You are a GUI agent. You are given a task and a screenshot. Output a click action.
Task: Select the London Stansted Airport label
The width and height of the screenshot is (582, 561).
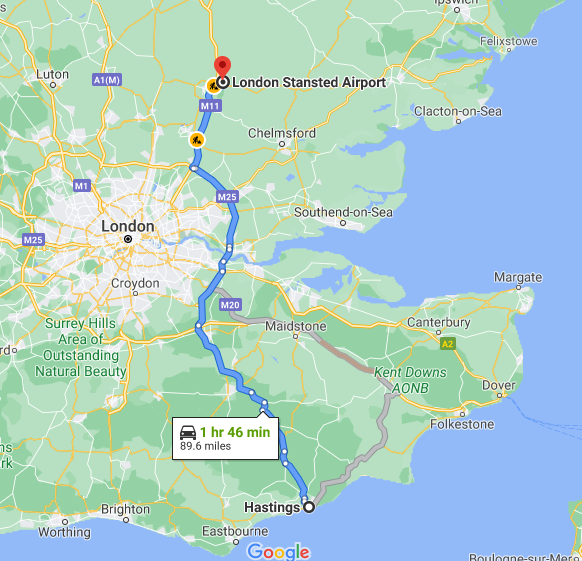309,82
